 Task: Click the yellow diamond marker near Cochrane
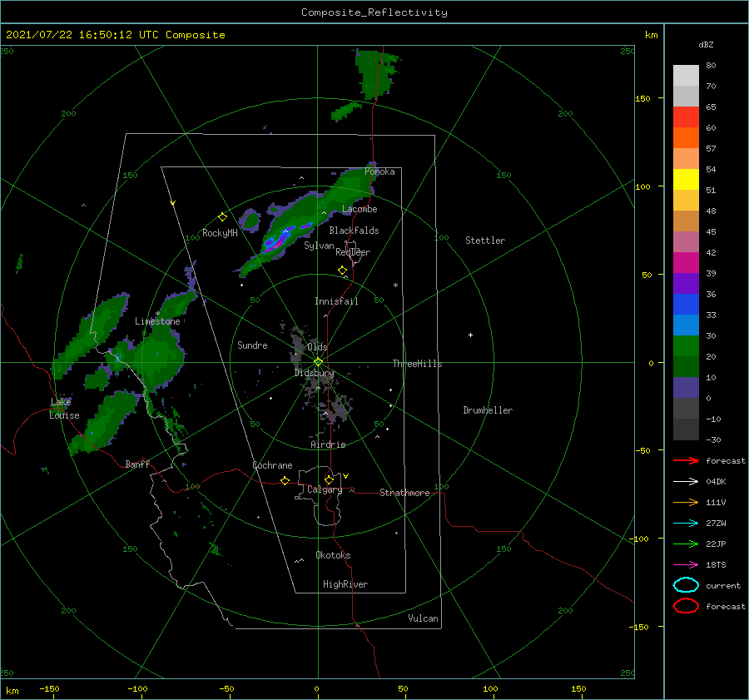[x=285, y=480]
